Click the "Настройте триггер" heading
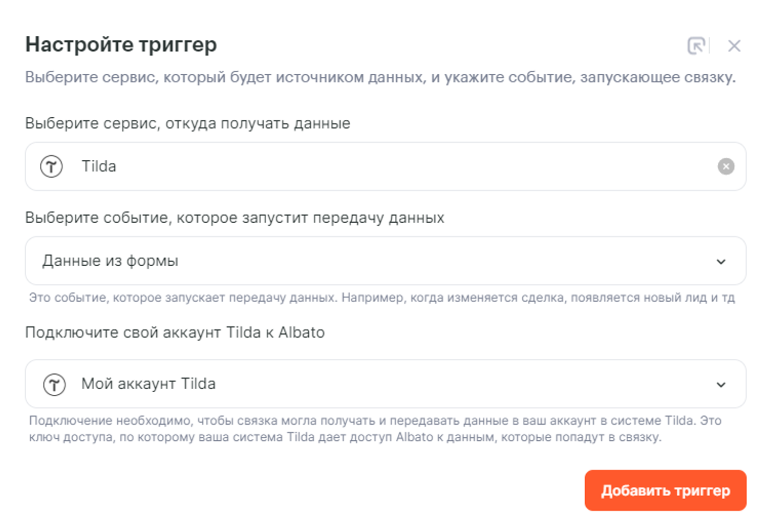Image resolution: width=768 pixels, height=532 pixels. click(x=121, y=45)
